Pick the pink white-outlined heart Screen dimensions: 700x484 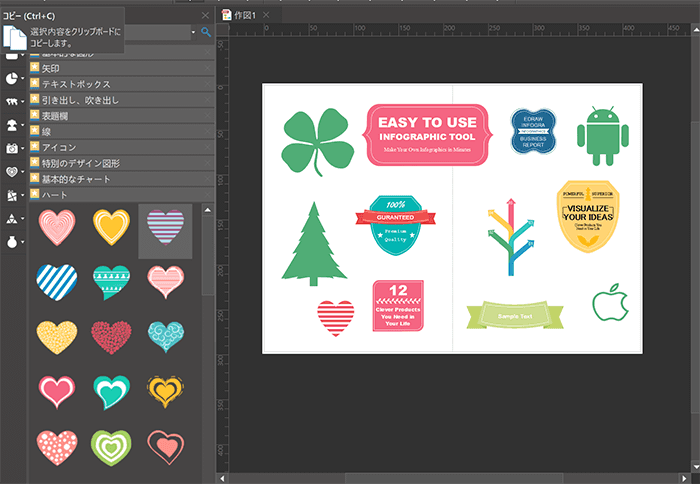pos(57,392)
